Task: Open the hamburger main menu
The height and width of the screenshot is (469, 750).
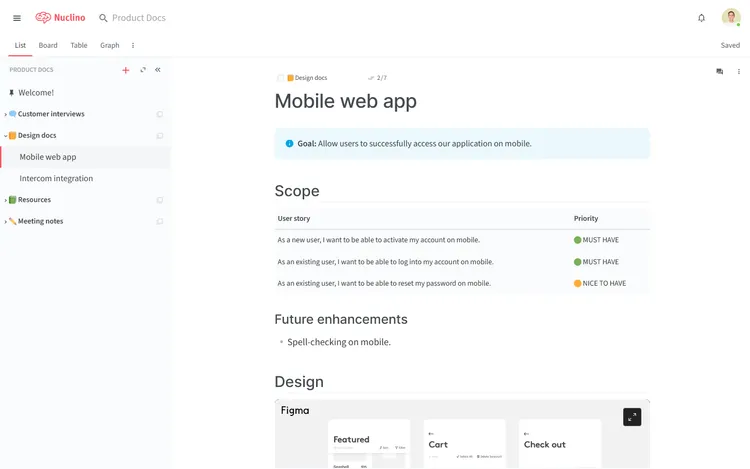Action: point(17,18)
